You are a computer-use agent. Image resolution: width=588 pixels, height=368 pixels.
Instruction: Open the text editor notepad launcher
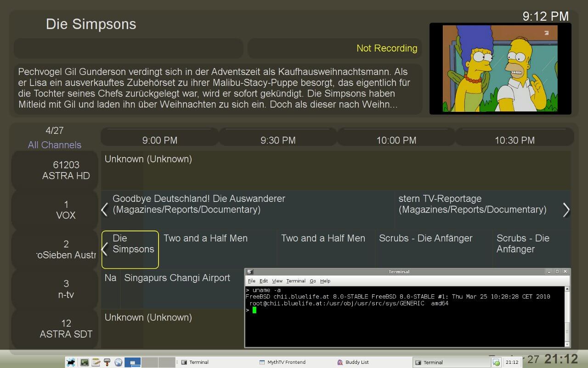[96, 362]
